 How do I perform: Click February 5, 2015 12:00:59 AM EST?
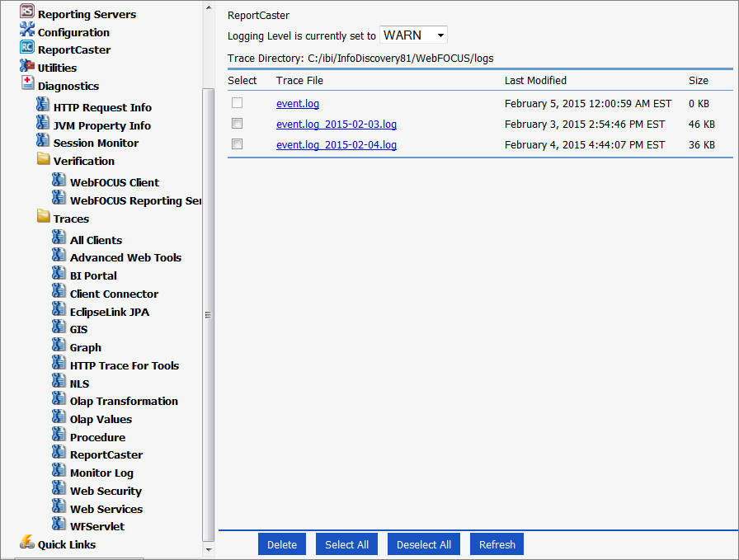[x=588, y=104]
